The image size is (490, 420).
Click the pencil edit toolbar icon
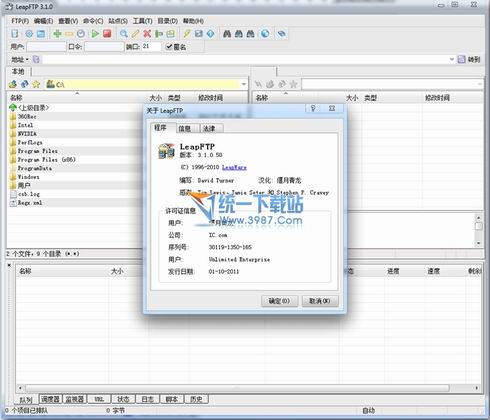135,34
